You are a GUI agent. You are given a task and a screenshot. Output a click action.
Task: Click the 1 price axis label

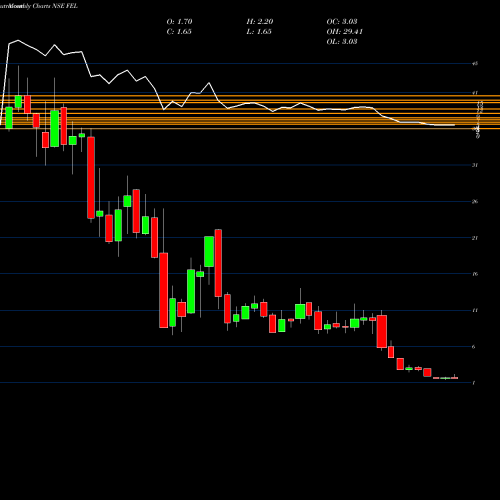point(474,383)
